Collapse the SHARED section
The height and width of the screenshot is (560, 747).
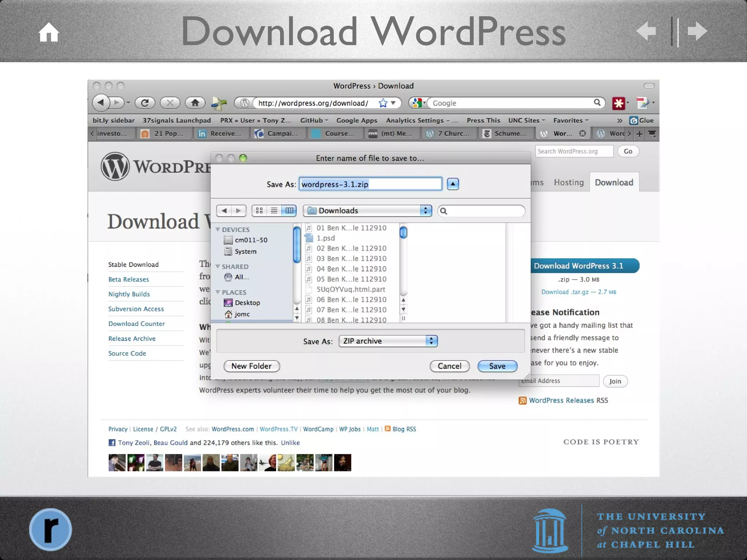tap(218, 267)
